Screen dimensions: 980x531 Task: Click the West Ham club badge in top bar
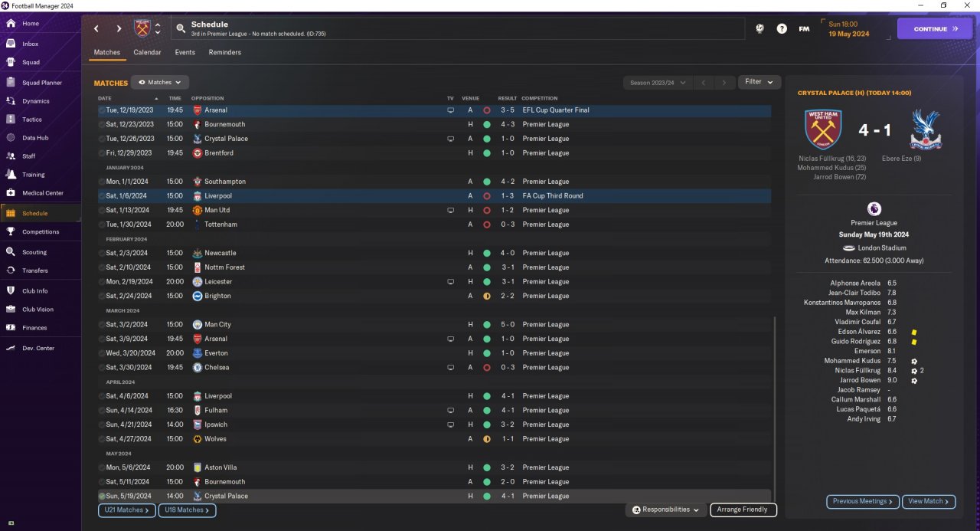[x=142, y=28]
